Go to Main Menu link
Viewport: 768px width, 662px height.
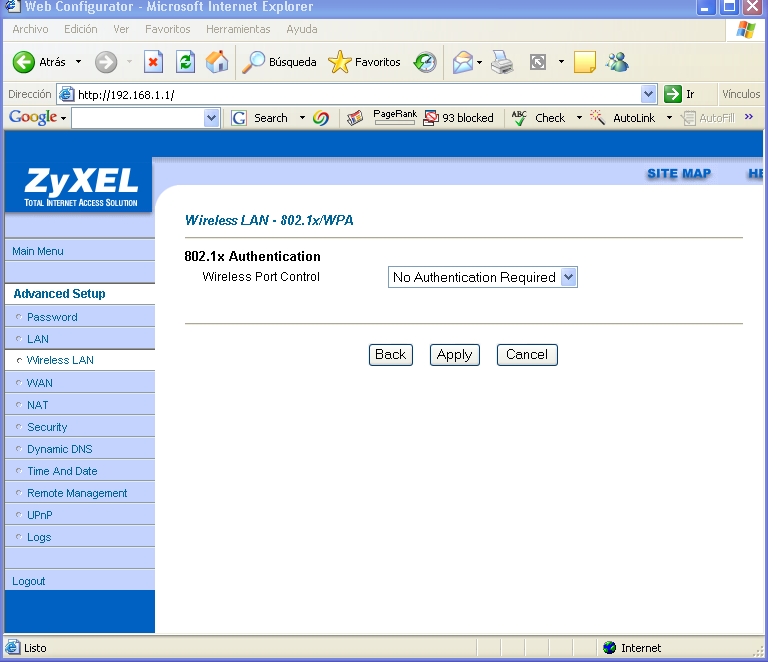click(38, 251)
